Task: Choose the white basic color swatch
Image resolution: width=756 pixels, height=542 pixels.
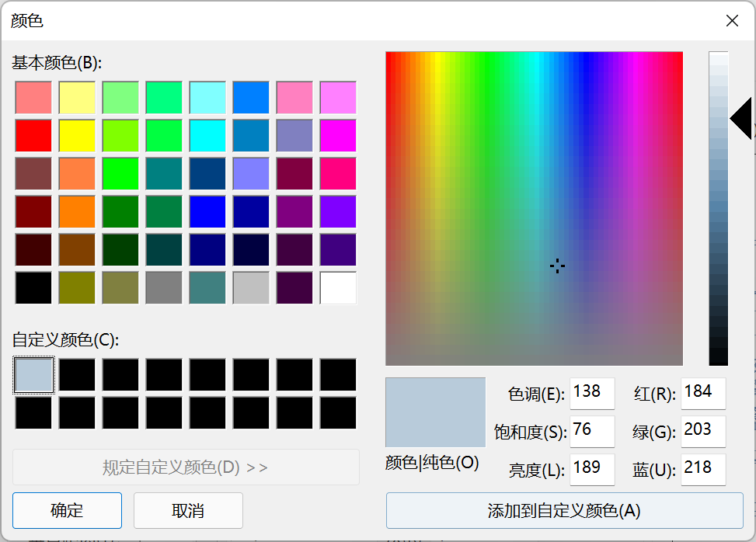Action: coord(338,288)
